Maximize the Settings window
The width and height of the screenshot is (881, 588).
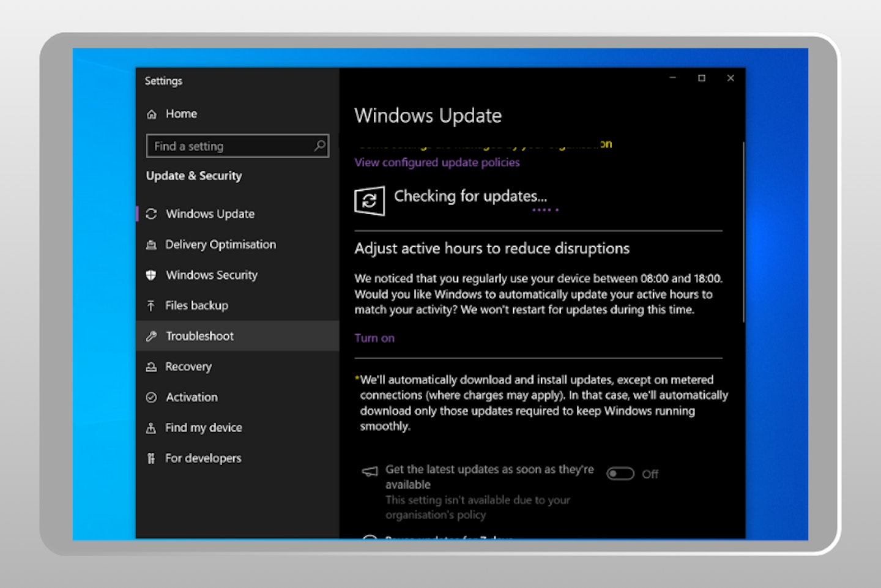click(702, 78)
